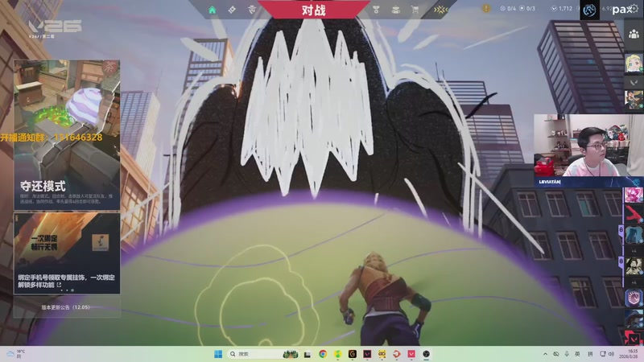Open the black G app in taskbar

click(353, 354)
